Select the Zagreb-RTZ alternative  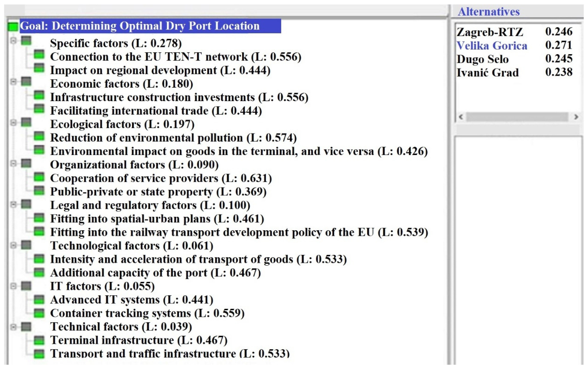490,32
